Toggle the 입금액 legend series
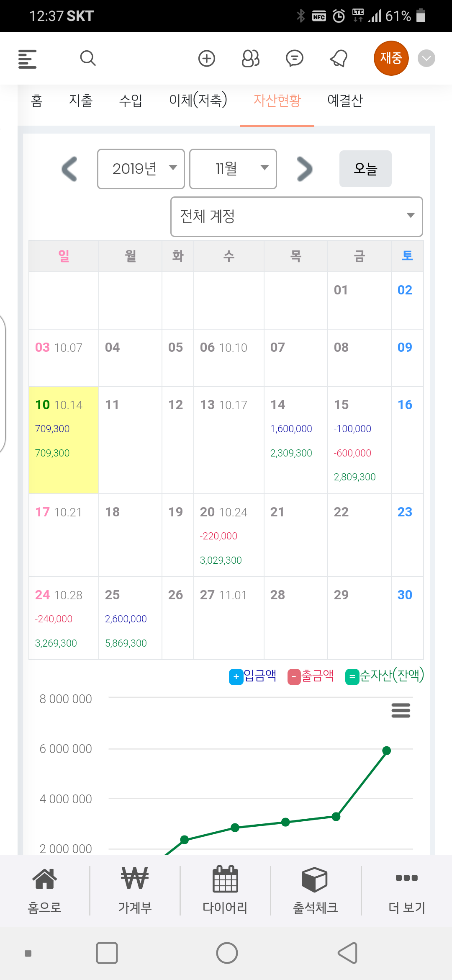 pos(253,676)
